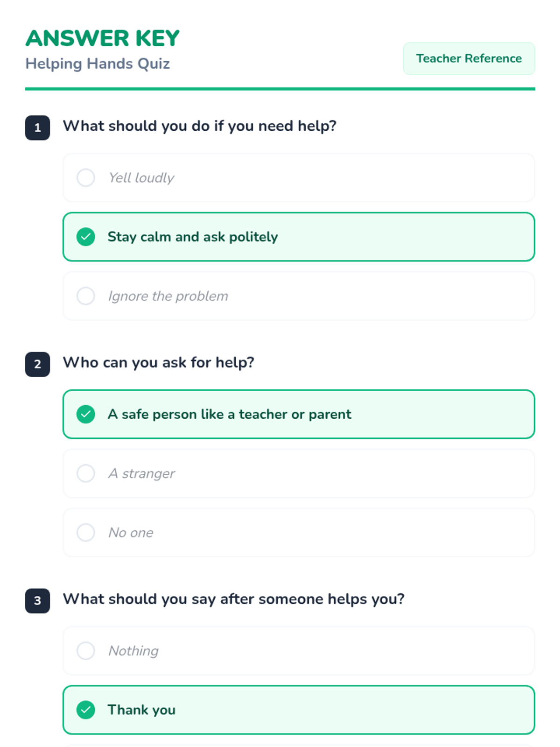The height and width of the screenshot is (747, 560).
Task: Choose the Thank you answer option
Action: [299, 710]
